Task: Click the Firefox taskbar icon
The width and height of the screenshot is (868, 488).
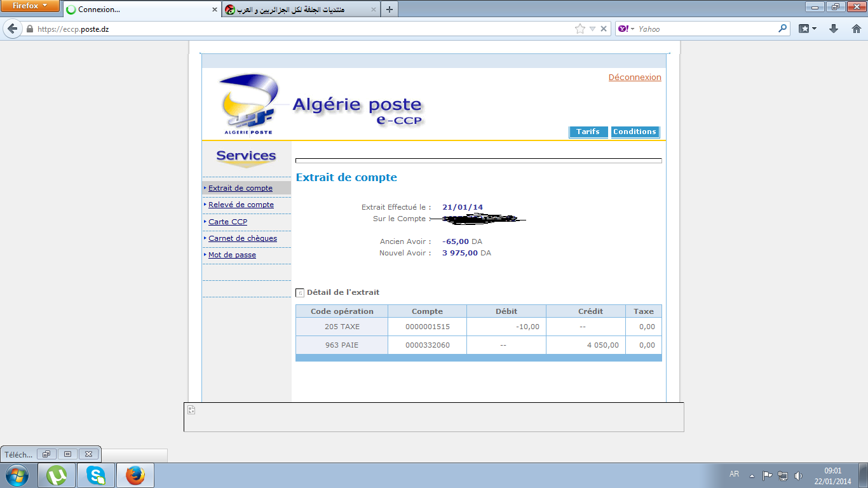Action: (x=135, y=475)
